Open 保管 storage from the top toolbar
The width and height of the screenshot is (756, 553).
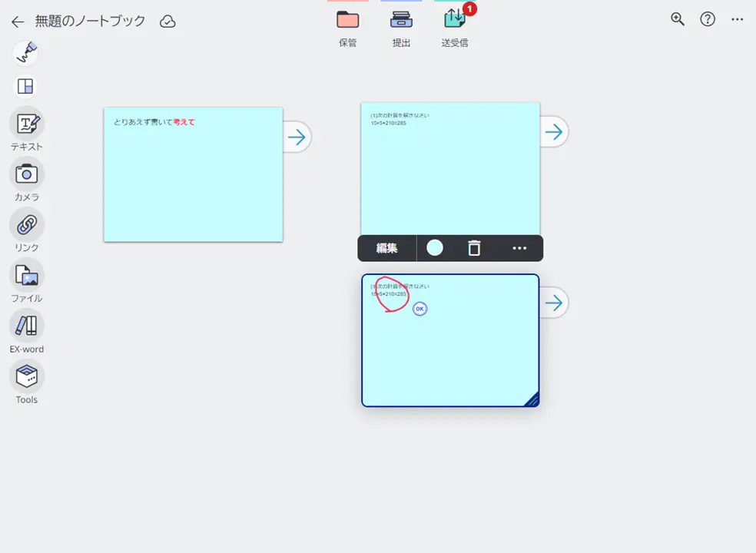tap(347, 23)
